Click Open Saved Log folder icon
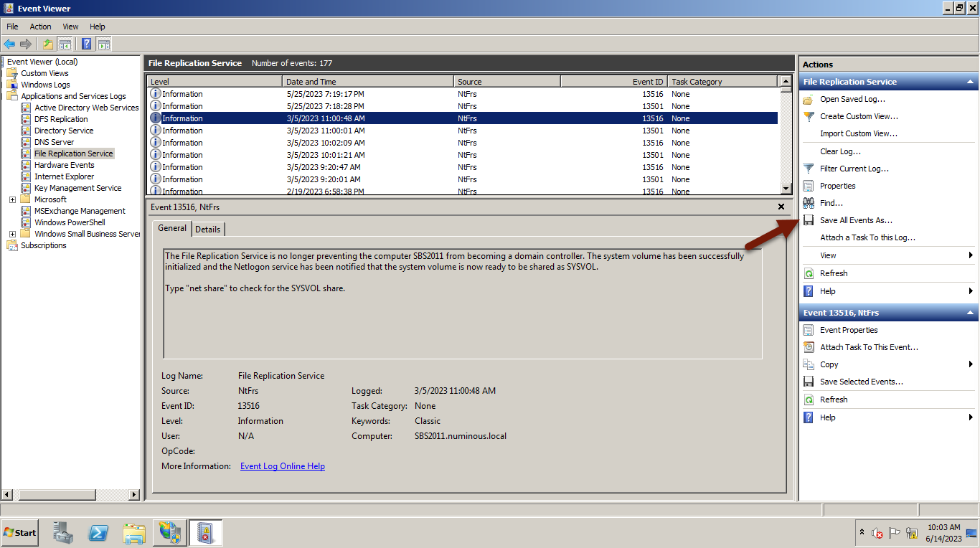980x548 pixels. tap(809, 99)
